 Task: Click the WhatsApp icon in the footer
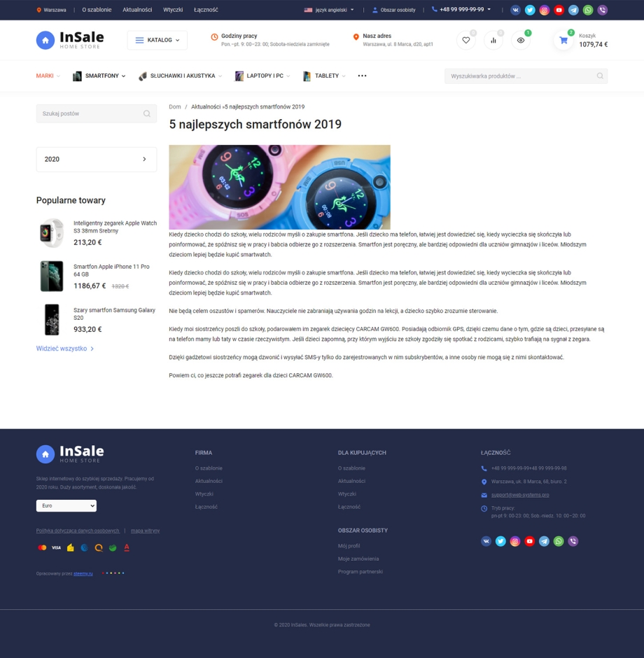[x=559, y=541]
